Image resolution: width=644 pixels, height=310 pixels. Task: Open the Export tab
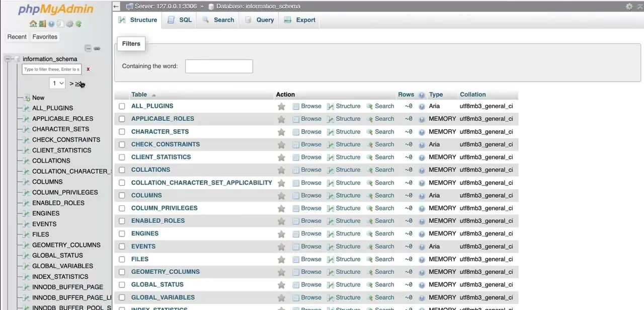300,20
